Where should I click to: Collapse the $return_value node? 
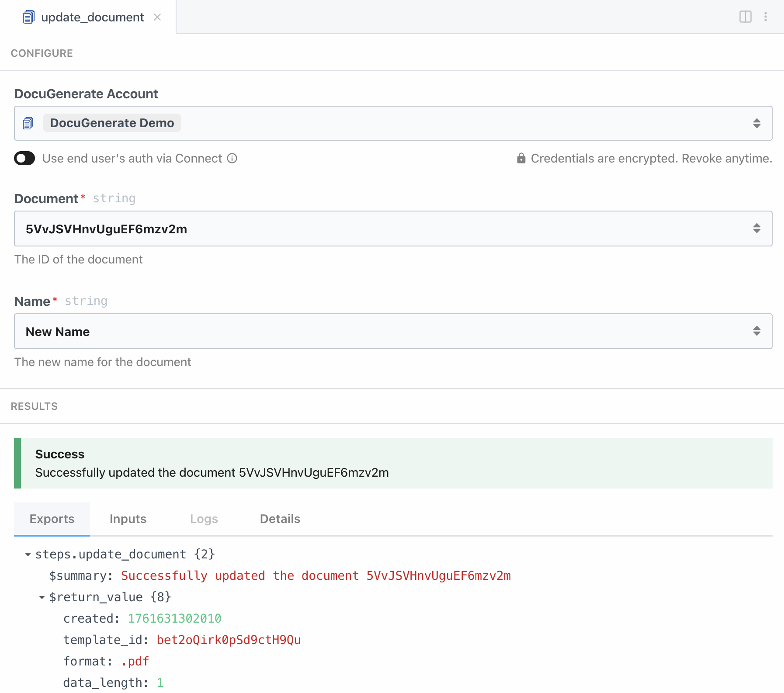(x=42, y=597)
